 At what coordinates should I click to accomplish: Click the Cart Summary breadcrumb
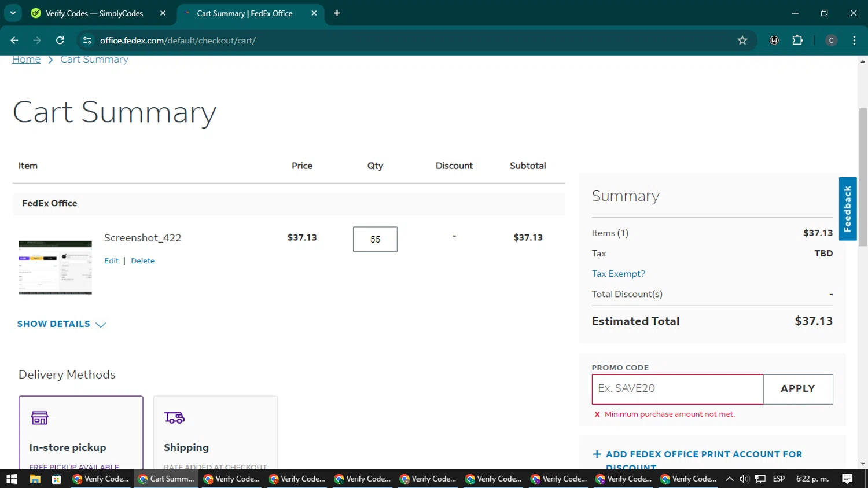[94, 59]
